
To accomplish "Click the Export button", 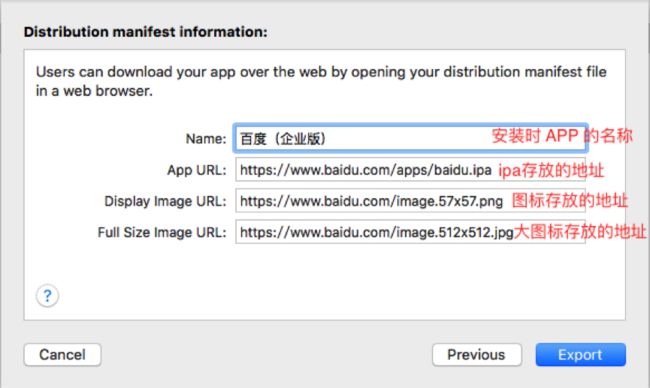I will point(580,354).
